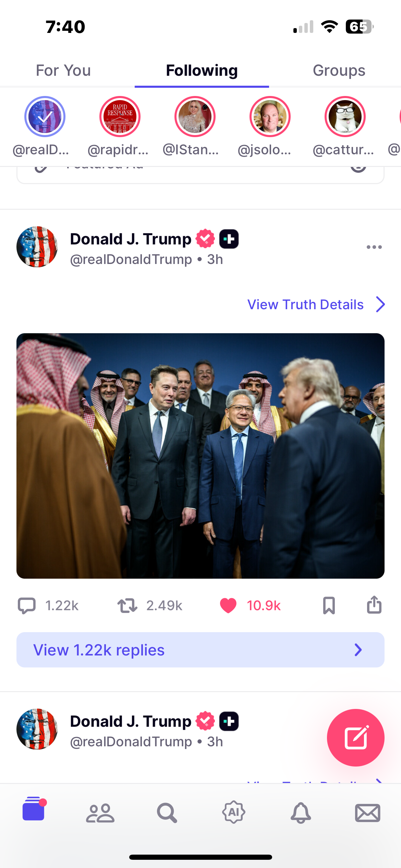Viewport: 401px width, 868px height.
Task: Open direct messages envelope icon
Action: [367, 813]
